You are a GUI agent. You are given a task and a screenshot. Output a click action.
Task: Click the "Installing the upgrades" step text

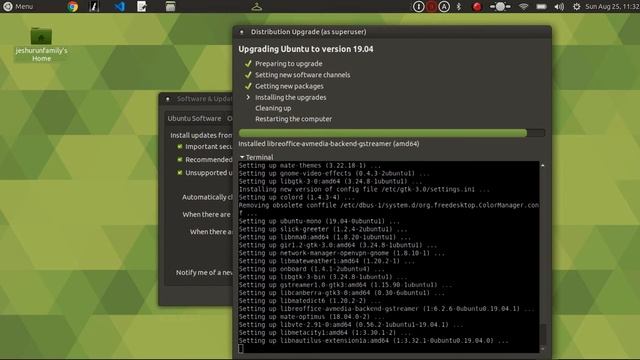291,97
